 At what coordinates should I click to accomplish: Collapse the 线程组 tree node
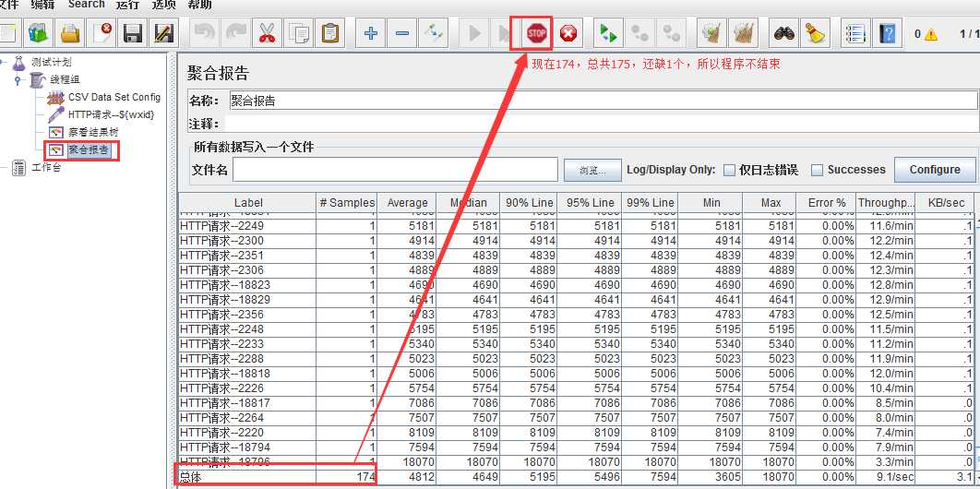coord(18,80)
